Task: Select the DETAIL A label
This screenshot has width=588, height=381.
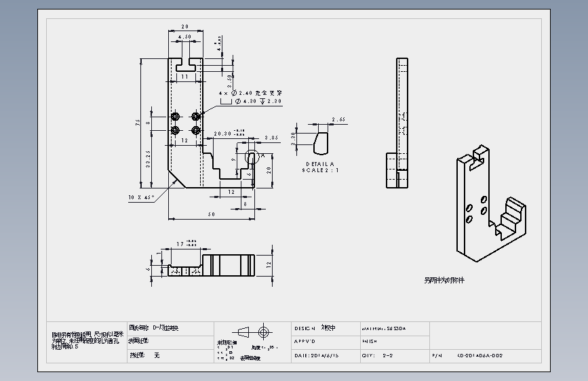Action: [x=320, y=164]
